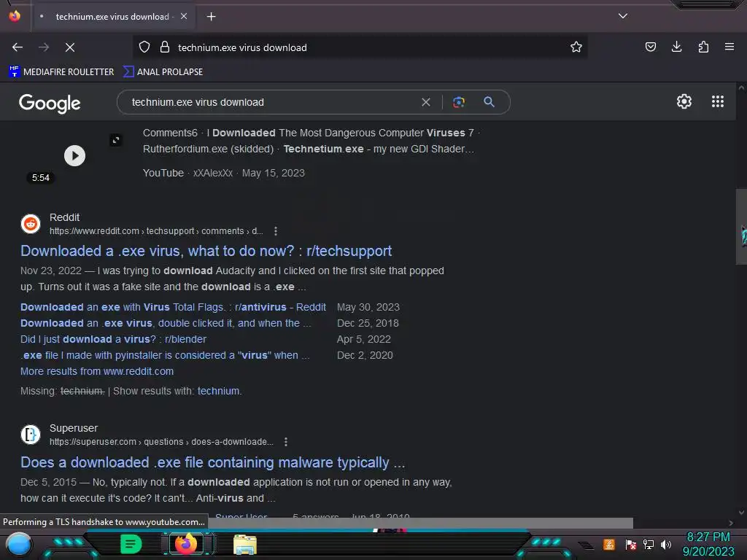Viewport: 747px width, 560px height.
Task: Open the Action Center flag tray icon
Action: click(630, 544)
